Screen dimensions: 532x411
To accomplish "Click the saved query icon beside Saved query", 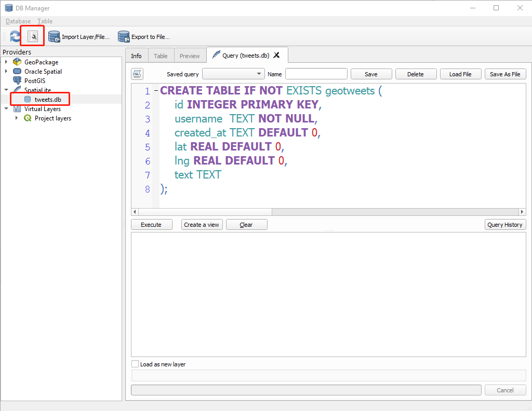I will (136, 74).
